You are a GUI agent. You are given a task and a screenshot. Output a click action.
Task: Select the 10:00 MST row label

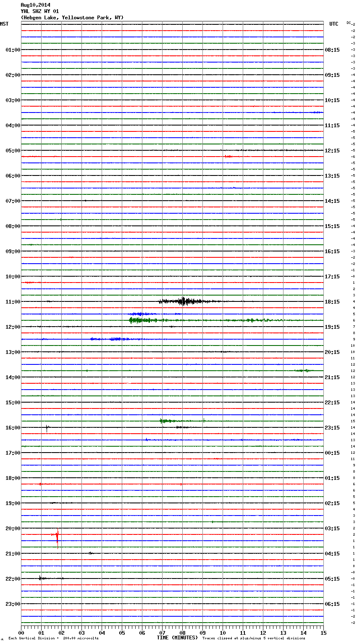click(x=13, y=277)
